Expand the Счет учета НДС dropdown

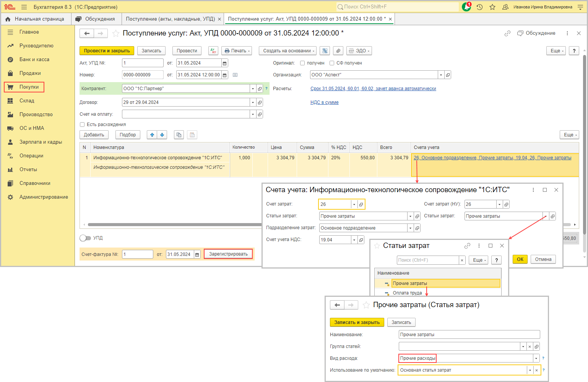point(354,240)
